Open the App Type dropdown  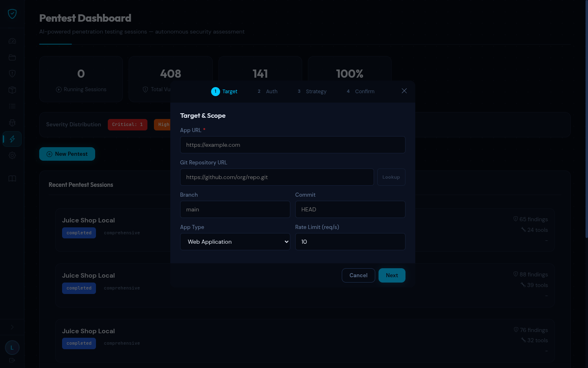click(235, 242)
